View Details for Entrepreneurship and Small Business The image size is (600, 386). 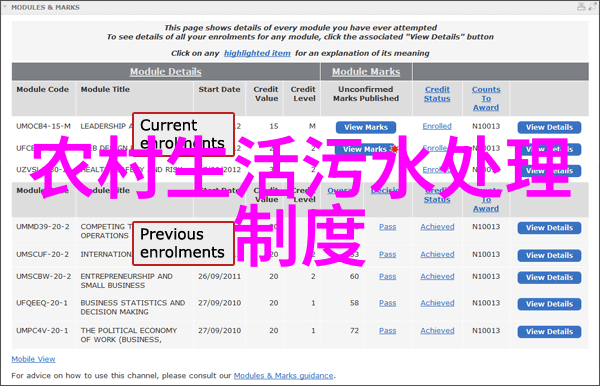coord(549,278)
